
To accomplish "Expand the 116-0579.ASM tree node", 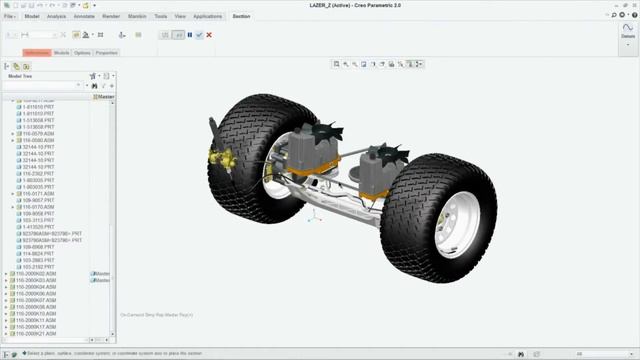I will click(x=13, y=134).
